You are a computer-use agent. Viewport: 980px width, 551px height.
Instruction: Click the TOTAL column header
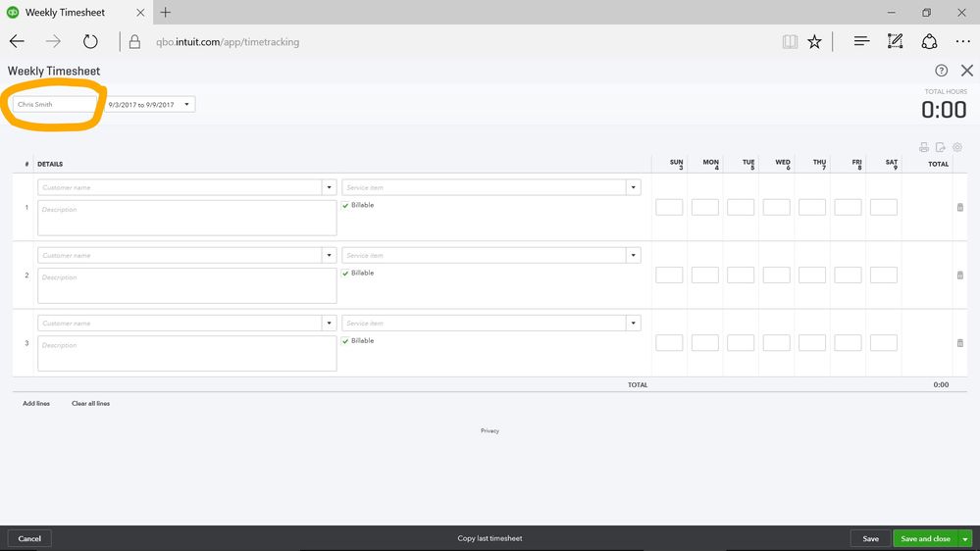click(938, 165)
